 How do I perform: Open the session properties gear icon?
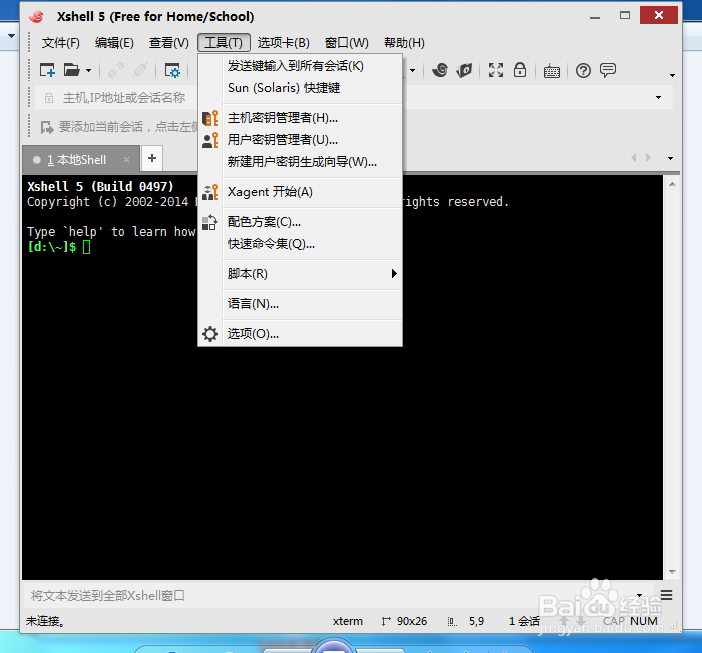[x=172, y=71]
